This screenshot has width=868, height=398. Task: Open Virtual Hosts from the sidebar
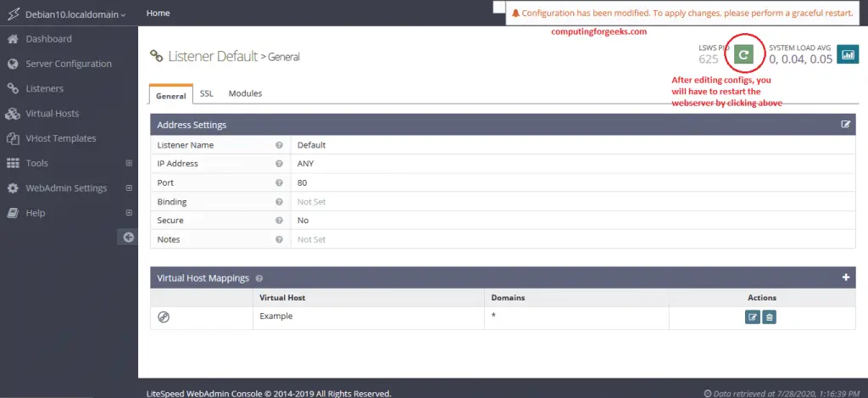tap(52, 114)
